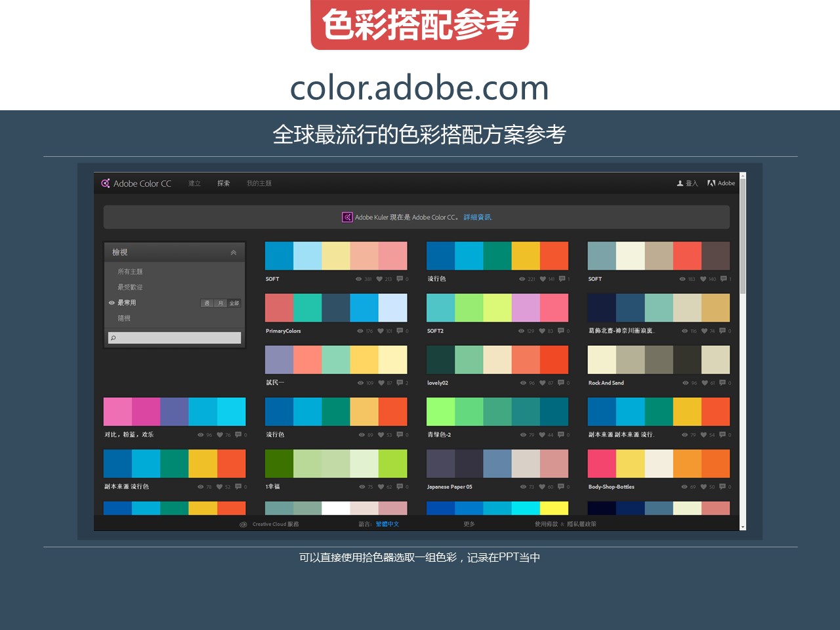Click the comment icon for SOFT2 theme

tap(561, 331)
